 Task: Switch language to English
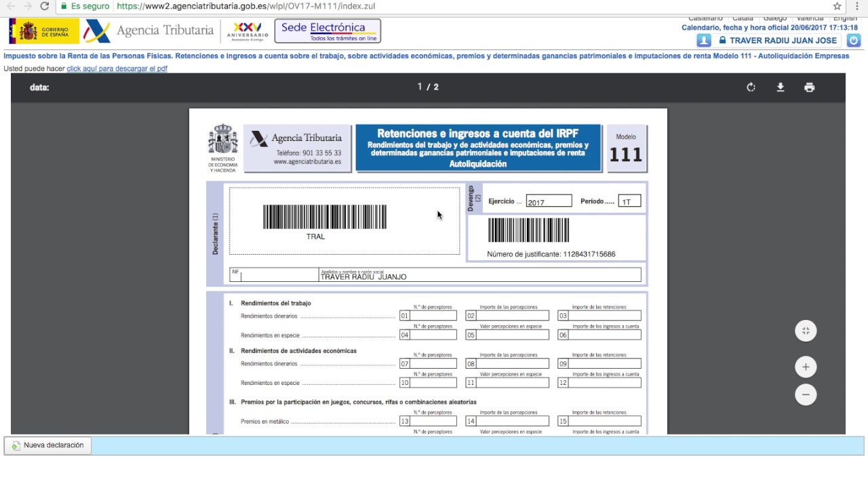pyautogui.click(x=846, y=18)
